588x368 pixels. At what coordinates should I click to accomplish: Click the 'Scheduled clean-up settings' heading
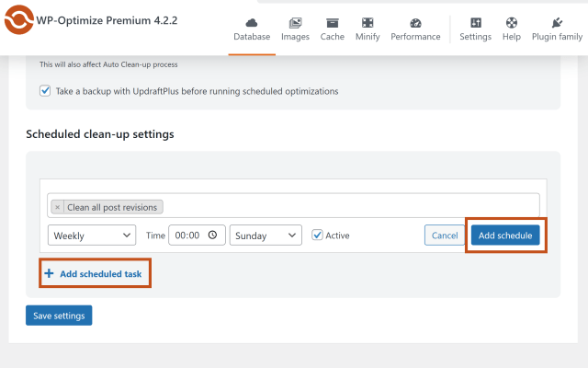click(x=100, y=134)
